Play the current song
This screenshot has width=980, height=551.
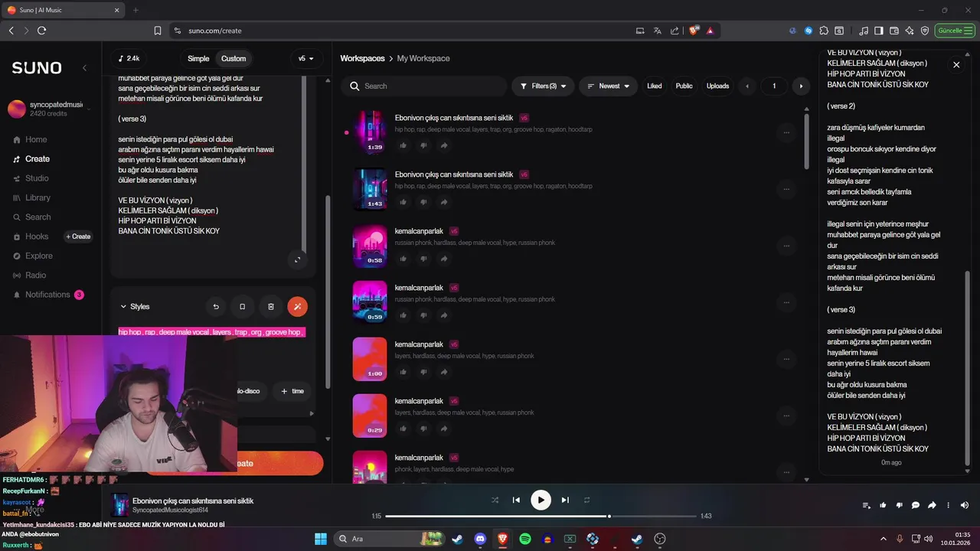(541, 500)
